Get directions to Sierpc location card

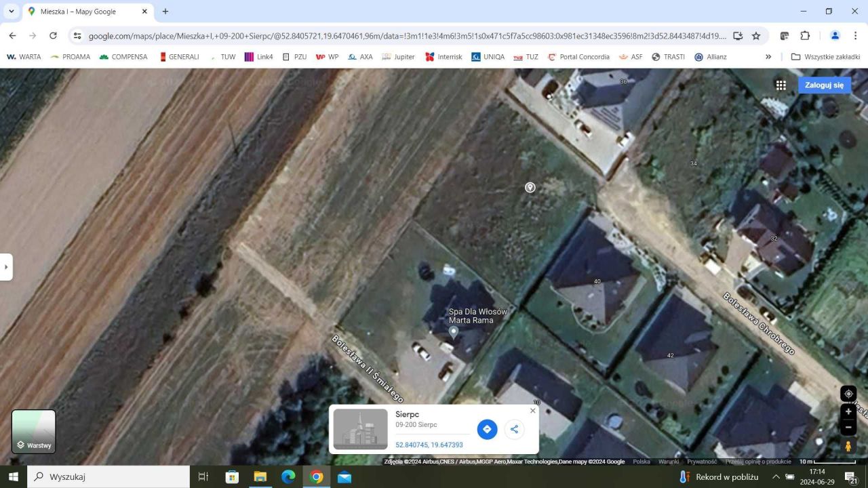[487, 429]
